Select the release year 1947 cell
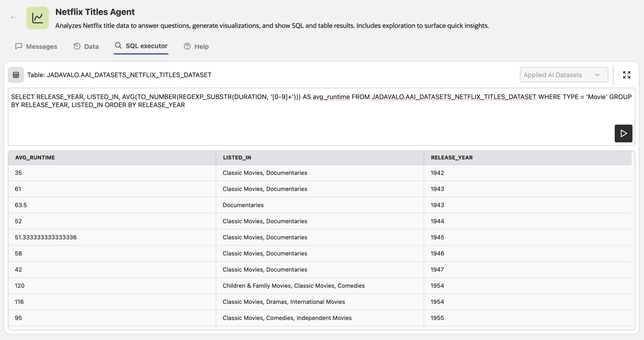Image resolution: width=644 pixels, height=340 pixels. point(528,270)
